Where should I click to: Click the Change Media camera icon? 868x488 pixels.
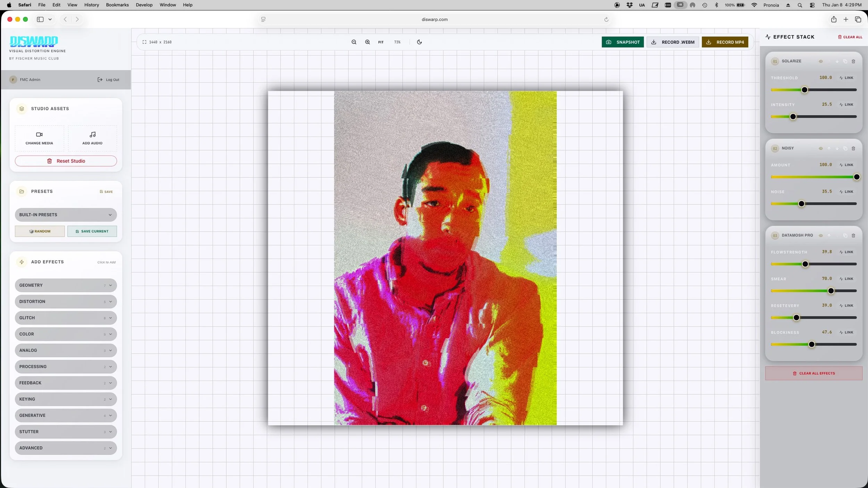[39, 135]
